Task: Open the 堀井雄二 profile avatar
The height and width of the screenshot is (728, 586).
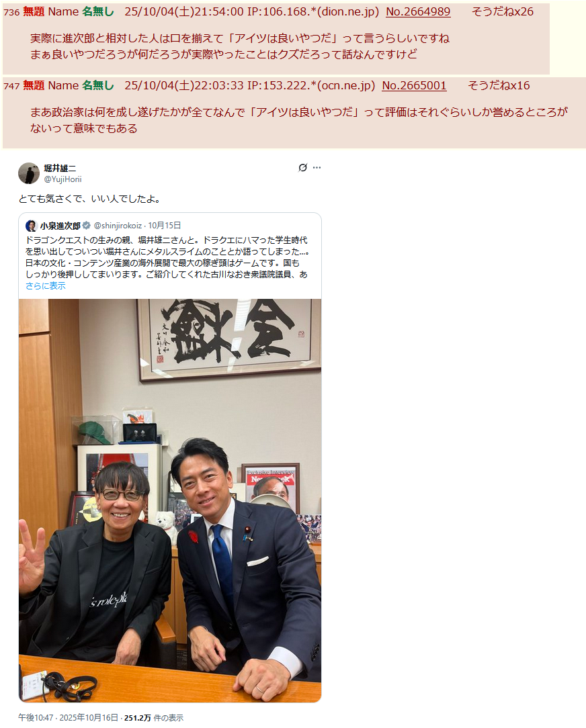Action: (x=29, y=173)
